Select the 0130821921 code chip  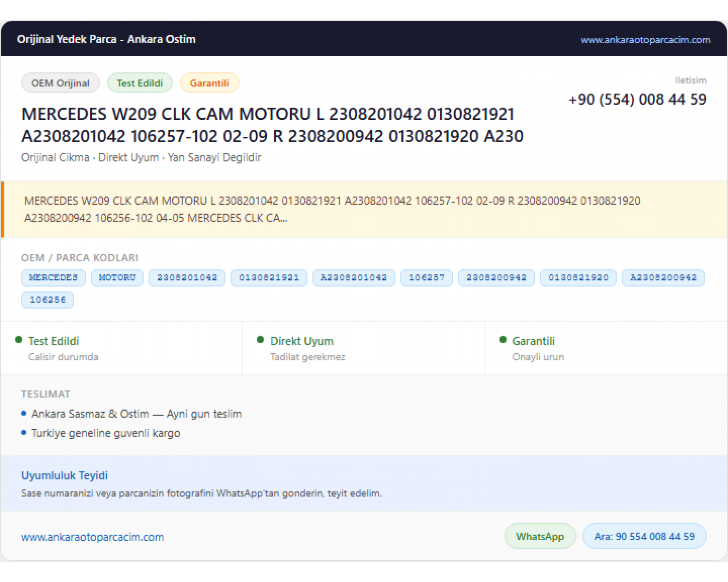(269, 278)
